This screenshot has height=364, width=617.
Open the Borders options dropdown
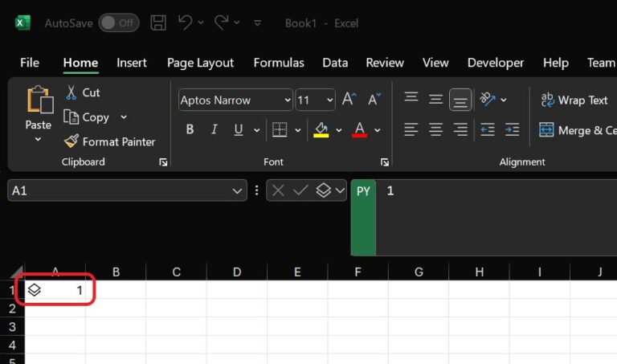tap(298, 130)
